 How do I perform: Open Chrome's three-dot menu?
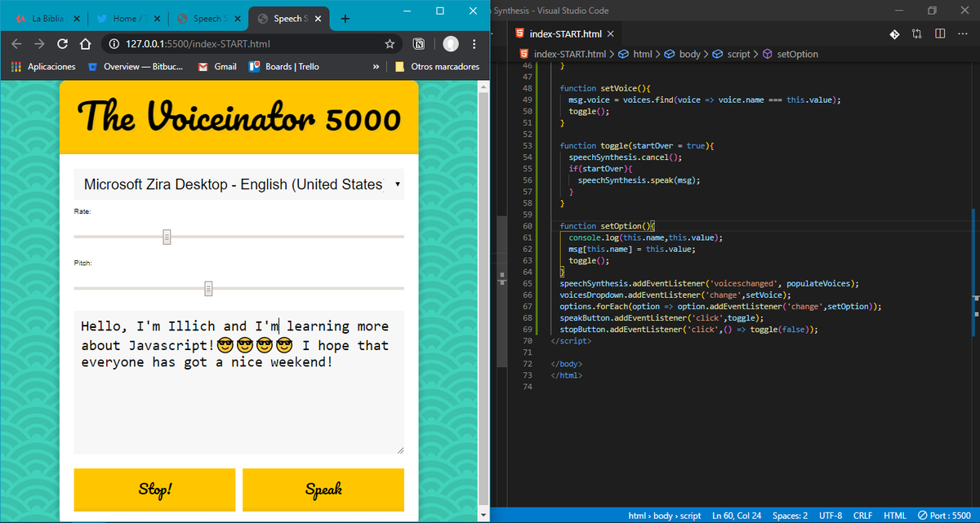[x=474, y=44]
